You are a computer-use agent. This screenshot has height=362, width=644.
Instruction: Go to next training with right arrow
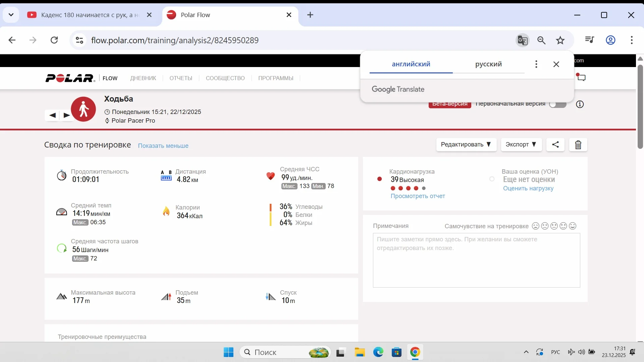tap(67, 115)
